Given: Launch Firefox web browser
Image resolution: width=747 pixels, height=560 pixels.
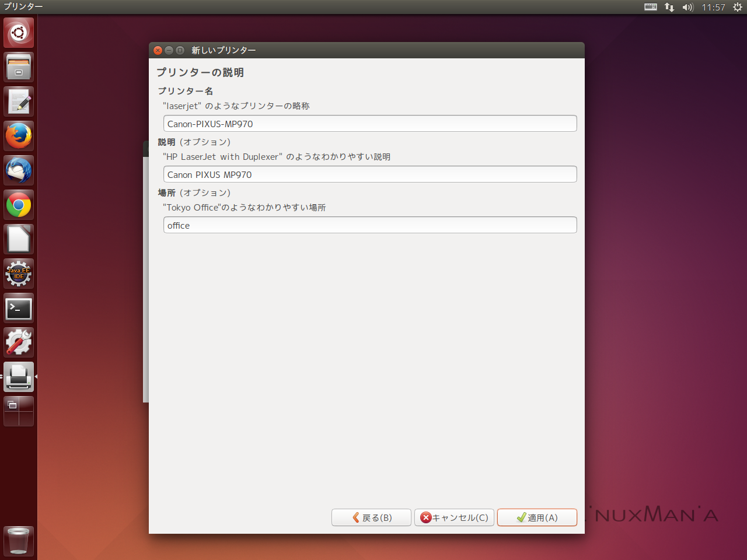Looking at the screenshot, I should coord(19,136).
